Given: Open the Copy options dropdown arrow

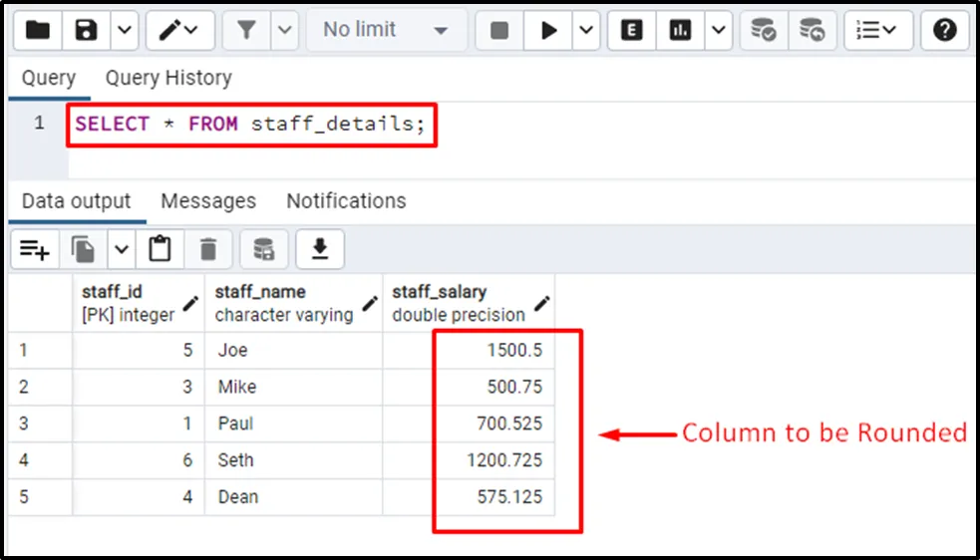Looking at the screenshot, I should pyautogui.click(x=121, y=249).
